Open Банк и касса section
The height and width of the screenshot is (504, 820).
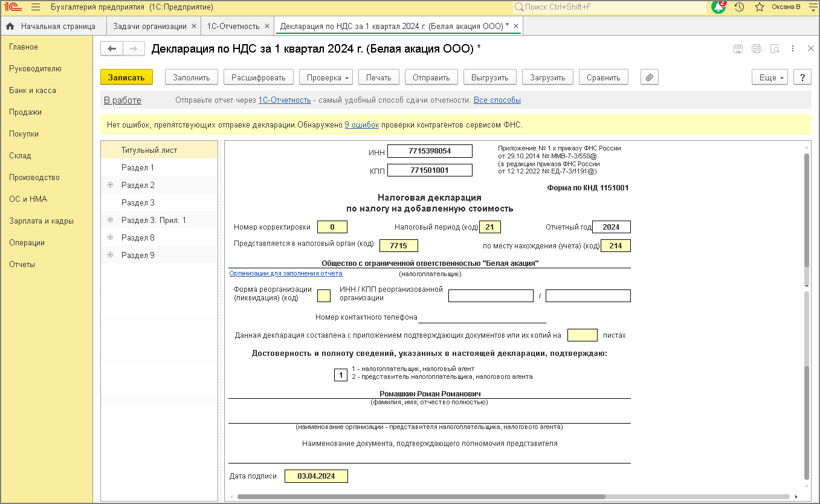(33, 91)
